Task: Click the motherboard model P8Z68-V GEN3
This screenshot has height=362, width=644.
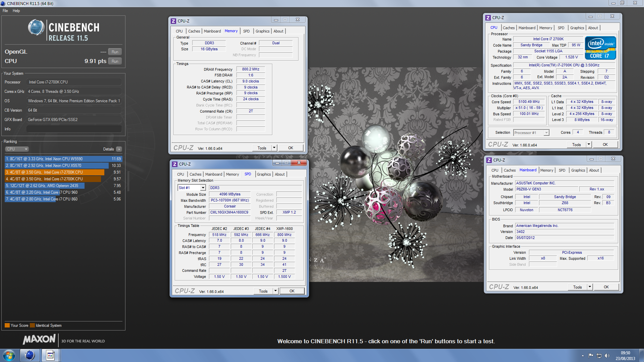Action: tap(547, 189)
